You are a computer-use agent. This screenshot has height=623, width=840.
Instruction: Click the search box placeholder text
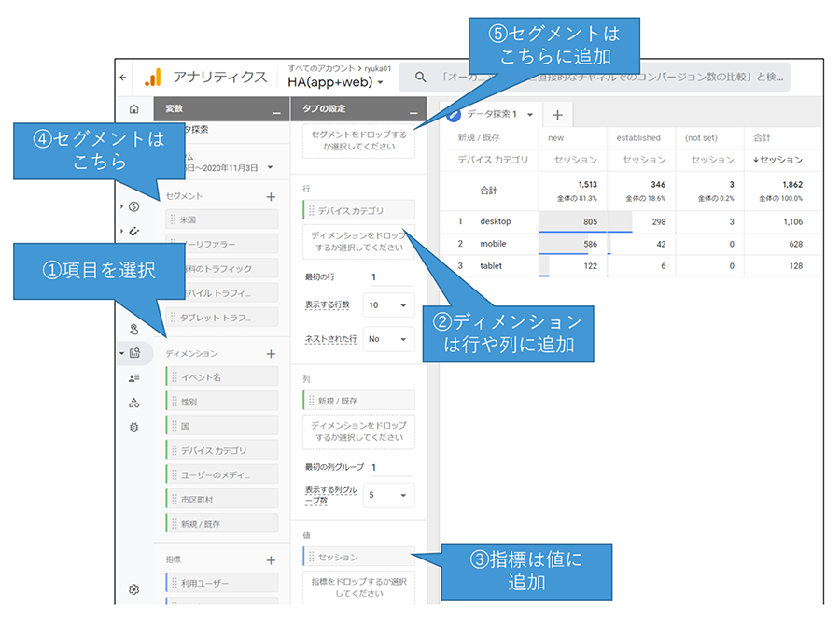coord(611,78)
